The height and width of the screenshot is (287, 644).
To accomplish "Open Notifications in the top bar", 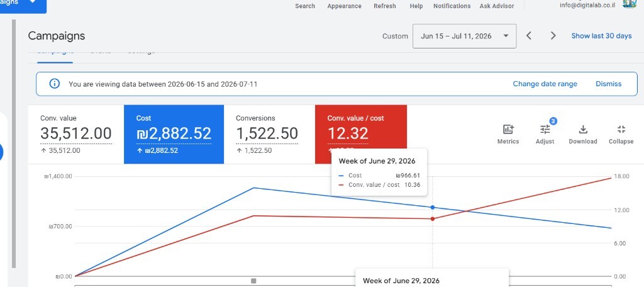I will (452, 6).
